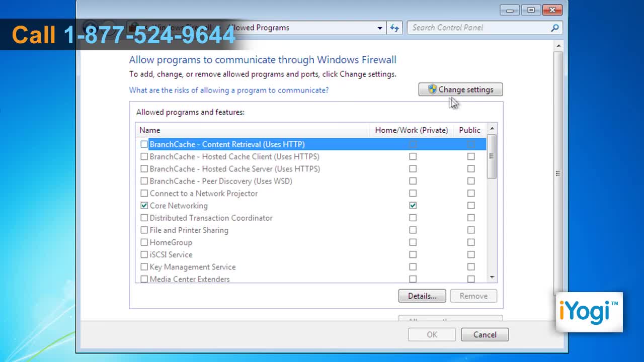This screenshot has height=362, width=644.
Task: Select BranchCache - Peer Discovery (Uses WSD) row
Action: 311,181
